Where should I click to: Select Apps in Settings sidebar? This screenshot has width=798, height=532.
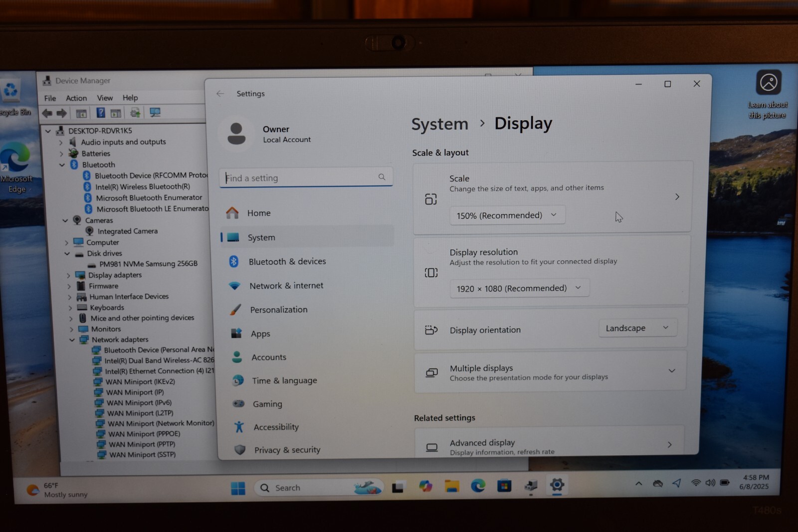tap(309, 334)
